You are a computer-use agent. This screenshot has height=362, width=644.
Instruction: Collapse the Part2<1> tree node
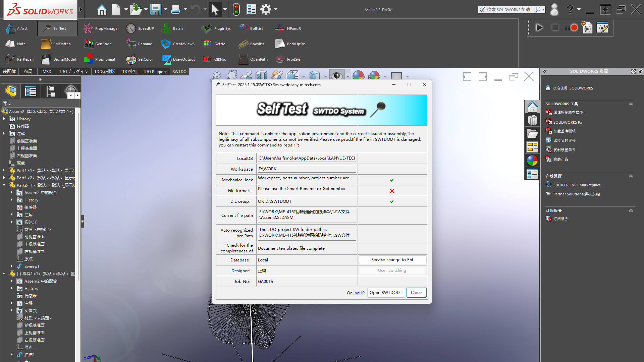coord(4,185)
